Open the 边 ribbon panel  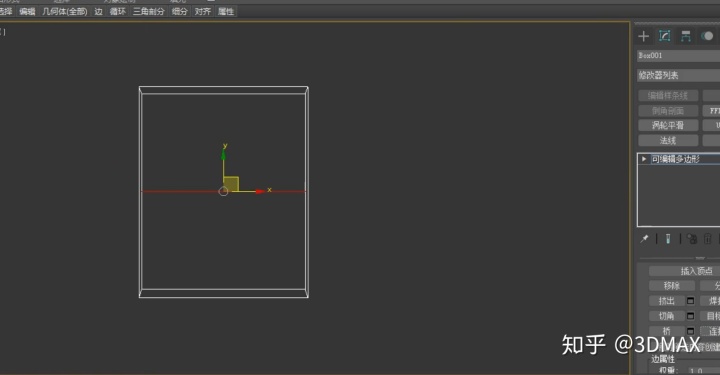click(x=98, y=11)
